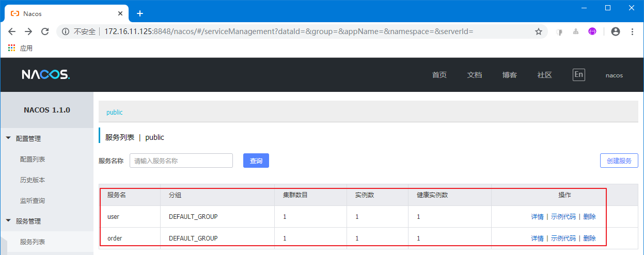Reload the page with refresh icon

45,31
